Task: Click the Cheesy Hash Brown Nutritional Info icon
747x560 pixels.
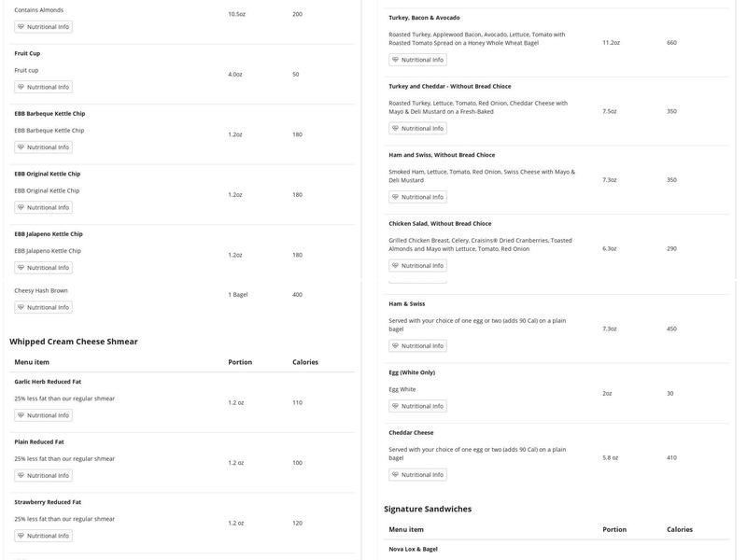Action: [x=21, y=307]
